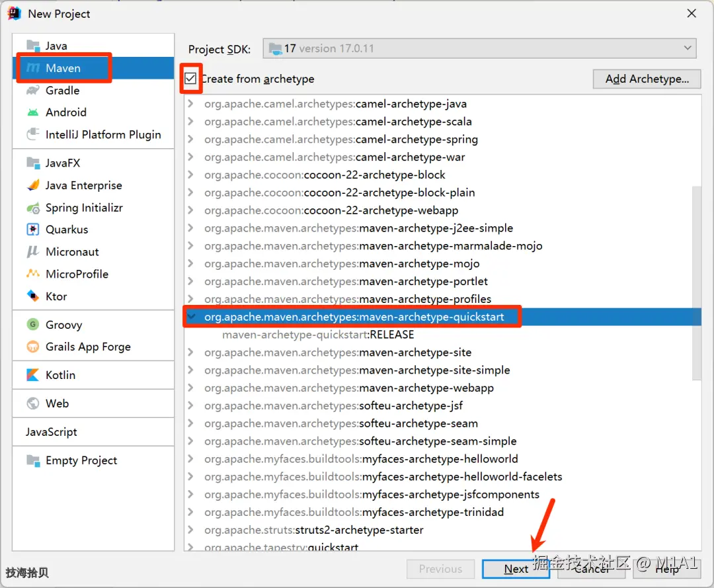The height and width of the screenshot is (588, 714).
Task: Click the SDK folder icon in Project SDK field
Action: coord(275,48)
